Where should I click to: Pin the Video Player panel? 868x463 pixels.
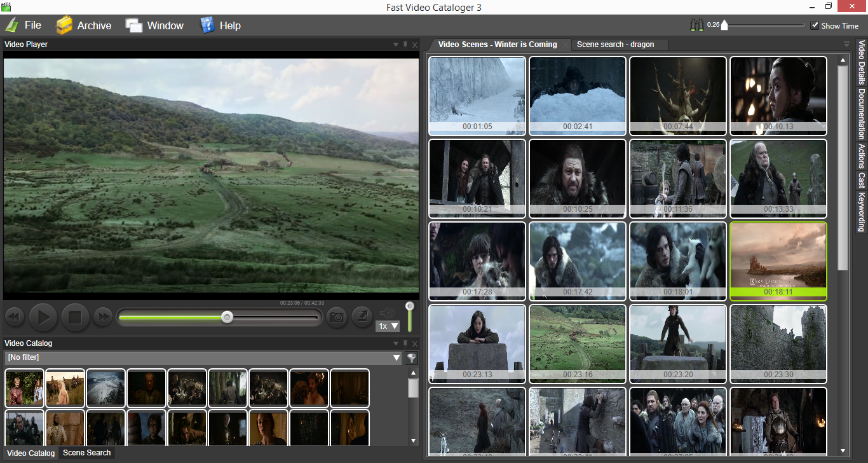pyautogui.click(x=405, y=45)
